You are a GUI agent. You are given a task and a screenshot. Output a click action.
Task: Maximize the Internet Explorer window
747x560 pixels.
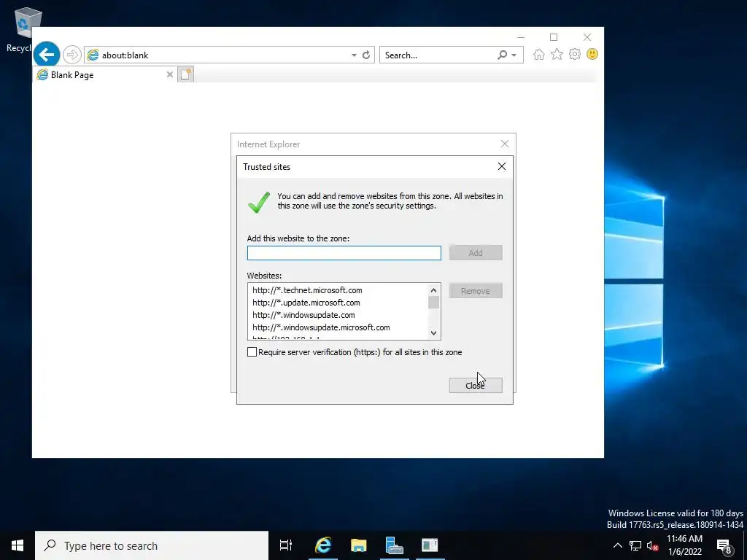554,37
